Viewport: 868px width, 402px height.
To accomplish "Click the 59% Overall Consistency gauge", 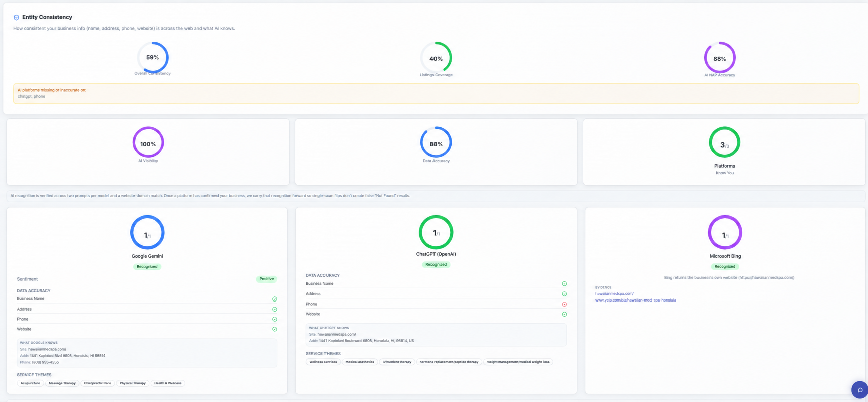I will click(x=153, y=57).
